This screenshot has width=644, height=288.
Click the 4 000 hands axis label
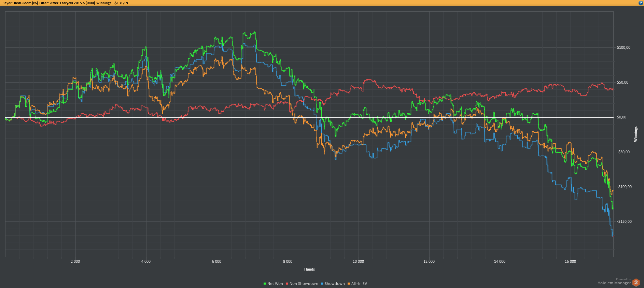click(x=146, y=261)
